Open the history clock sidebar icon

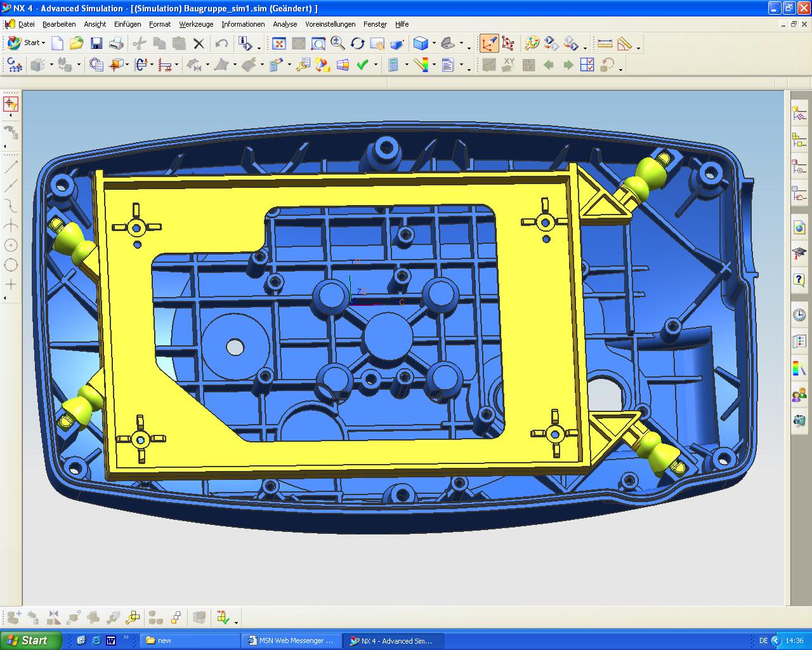click(799, 315)
